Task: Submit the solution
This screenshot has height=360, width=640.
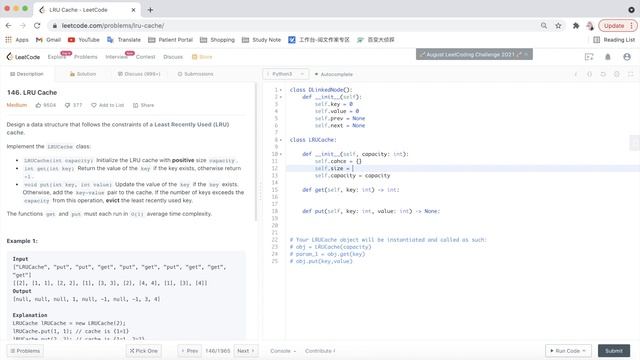Action: coord(614,351)
